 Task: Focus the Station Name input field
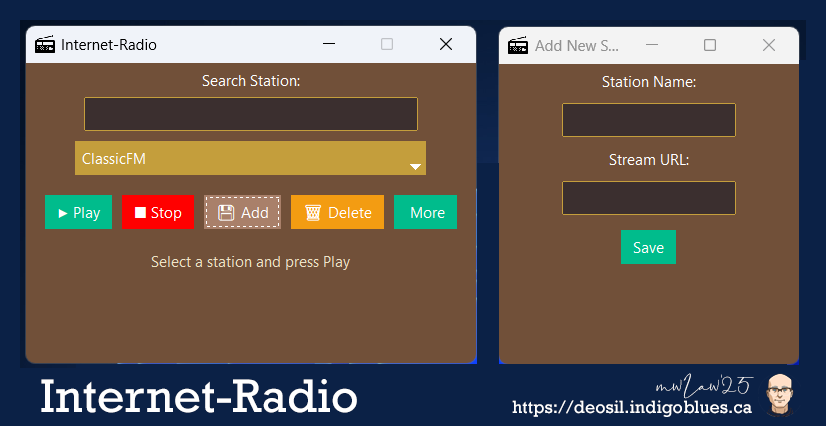point(648,120)
